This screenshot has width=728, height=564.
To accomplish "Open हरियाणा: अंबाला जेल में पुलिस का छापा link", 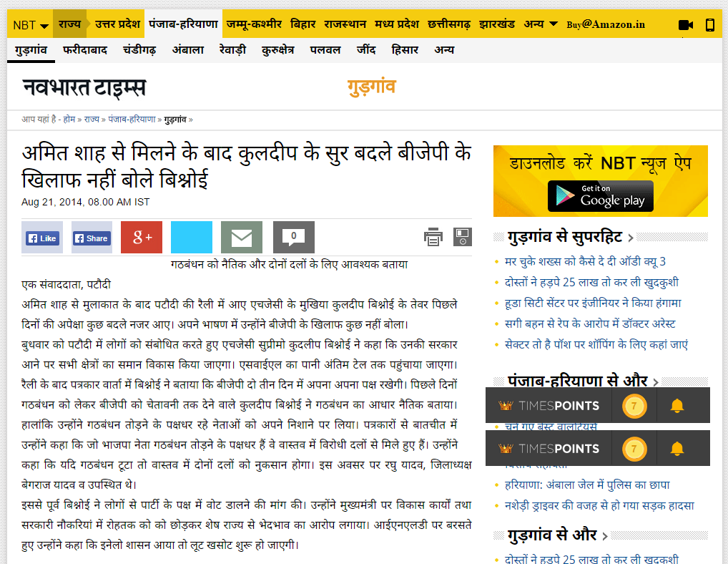I will click(x=587, y=485).
